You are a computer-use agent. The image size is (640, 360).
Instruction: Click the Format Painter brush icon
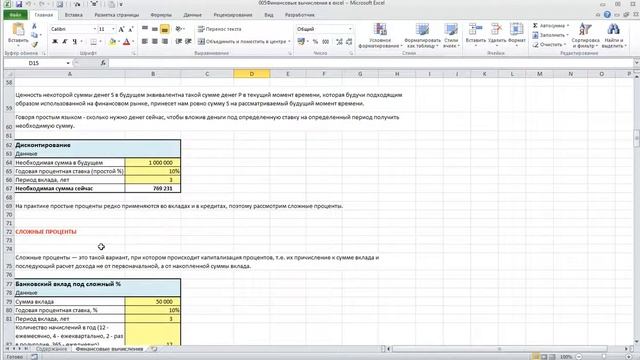pos(35,44)
